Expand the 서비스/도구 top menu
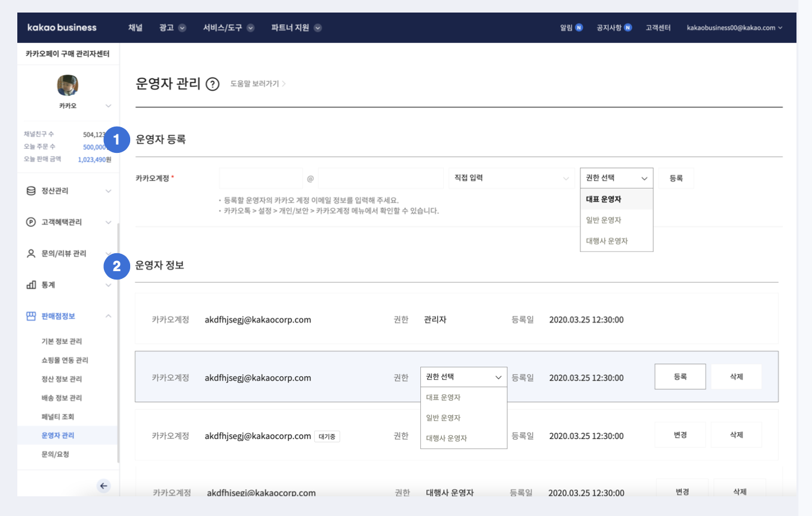The width and height of the screenshot is (812, 516). [229, 27]
